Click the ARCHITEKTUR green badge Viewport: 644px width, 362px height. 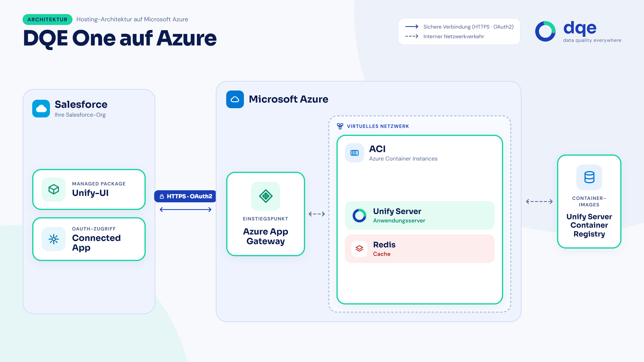click(47, 20)
